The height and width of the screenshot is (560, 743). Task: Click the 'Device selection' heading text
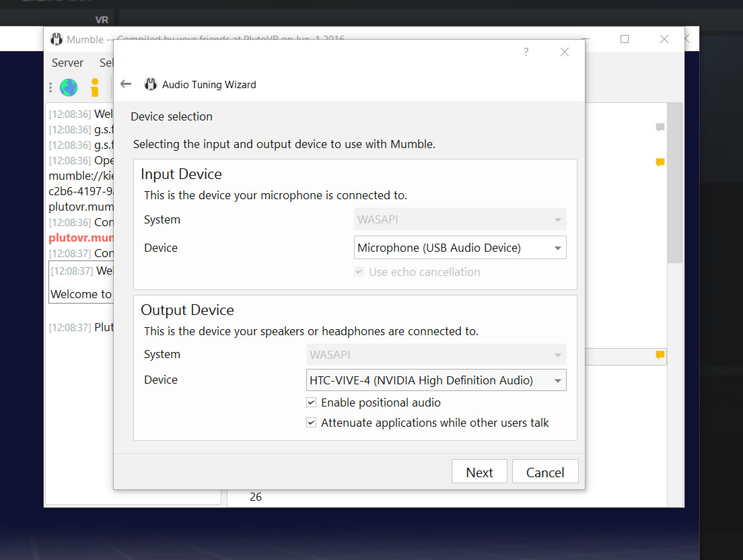tap(172, 116)
